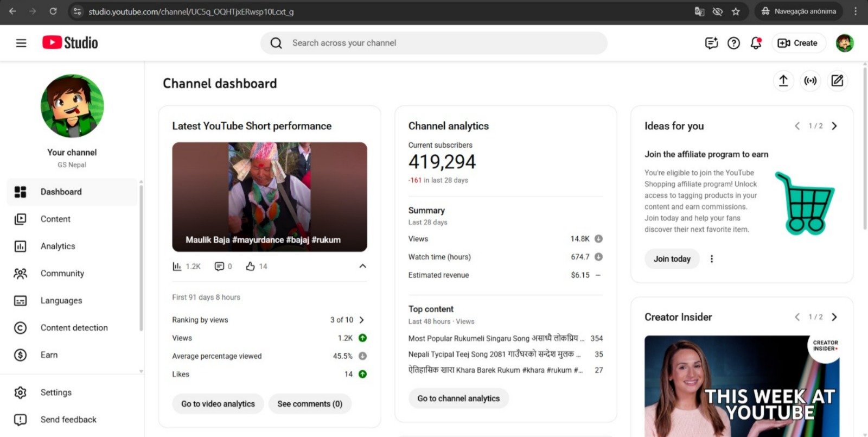
Task: Collapse the Short performance stats chevron
Action: pyautogui.click(x=362, y=266)
